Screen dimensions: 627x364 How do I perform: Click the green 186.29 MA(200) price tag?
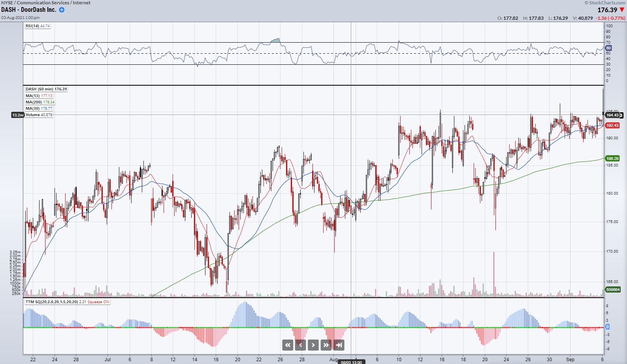pos(612,159)
